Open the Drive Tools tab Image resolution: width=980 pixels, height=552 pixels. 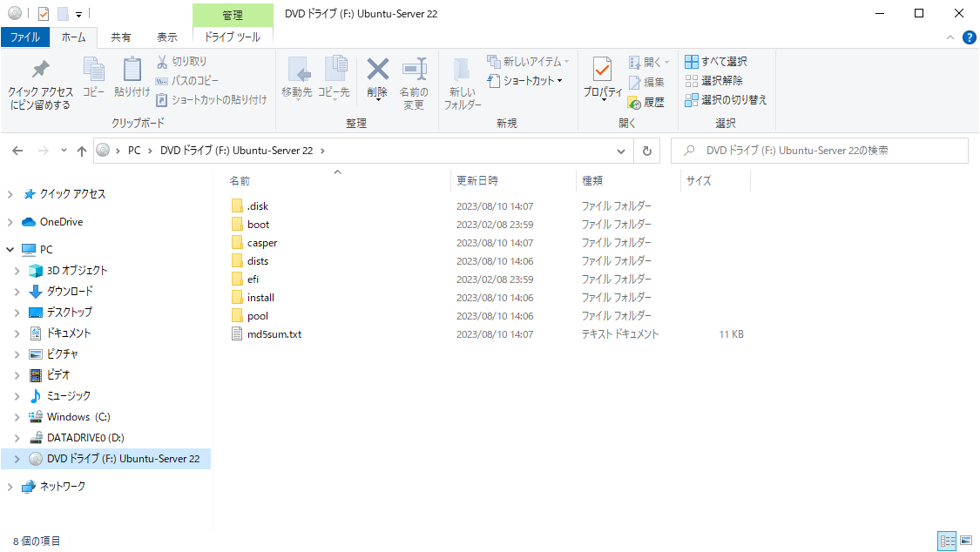point(233,37)
